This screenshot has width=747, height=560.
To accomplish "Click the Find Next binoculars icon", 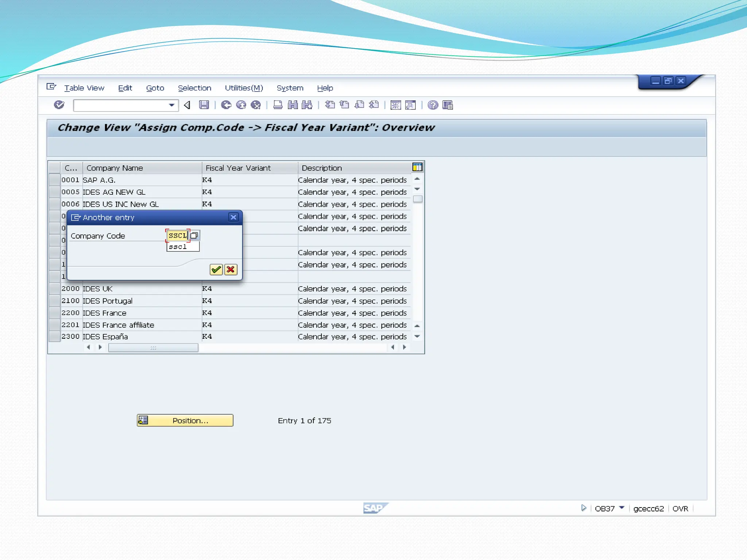I will click(x=307, y=105).
